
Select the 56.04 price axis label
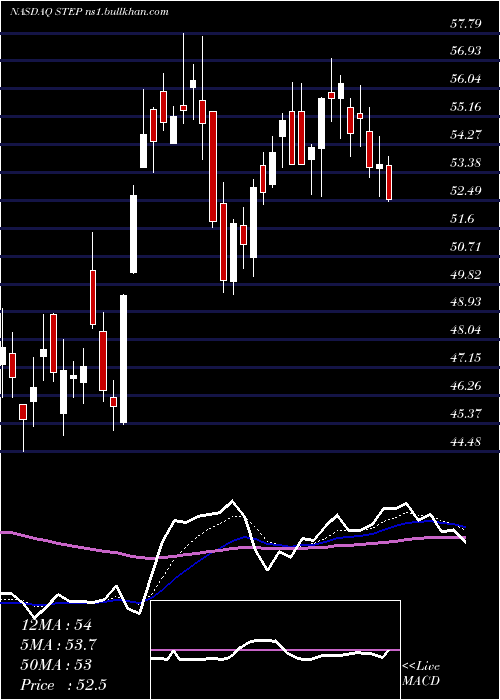466,79
